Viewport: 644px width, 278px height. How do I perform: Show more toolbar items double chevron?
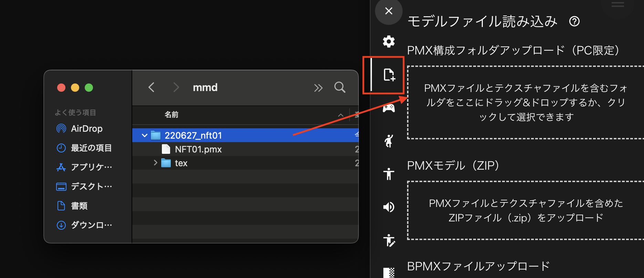[318, 88]
